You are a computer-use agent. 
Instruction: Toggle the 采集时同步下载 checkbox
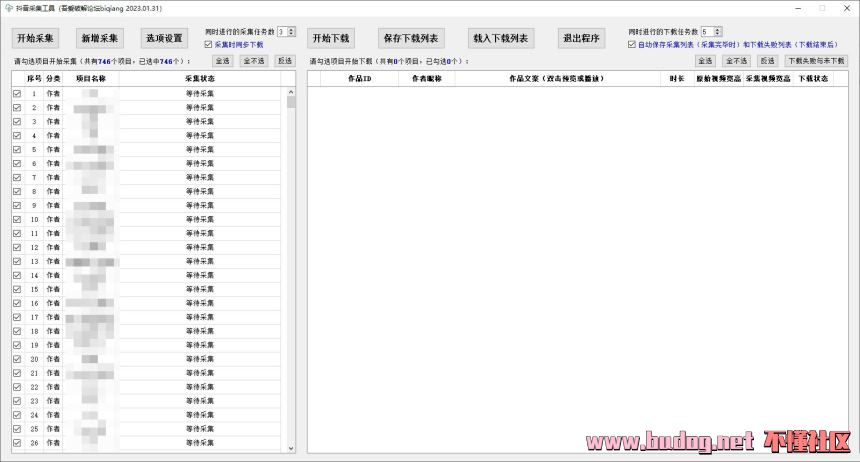[x=208, y=45]
